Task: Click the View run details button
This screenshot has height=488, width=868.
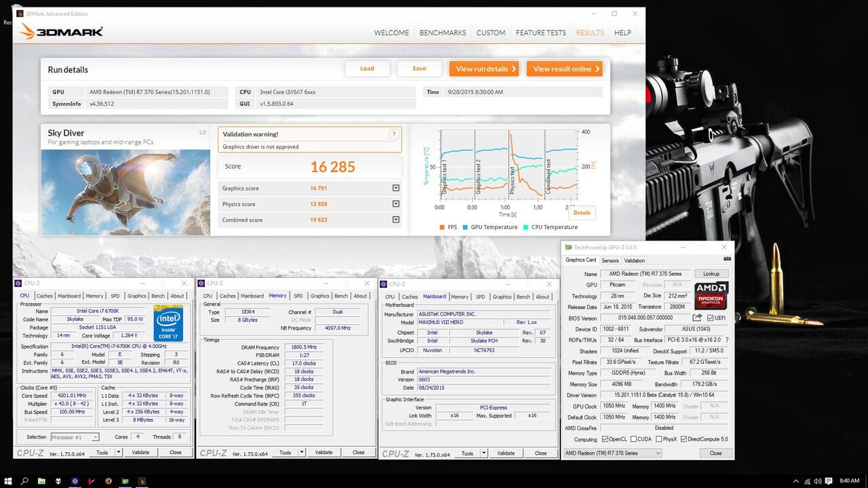Action: coord(484,68)
